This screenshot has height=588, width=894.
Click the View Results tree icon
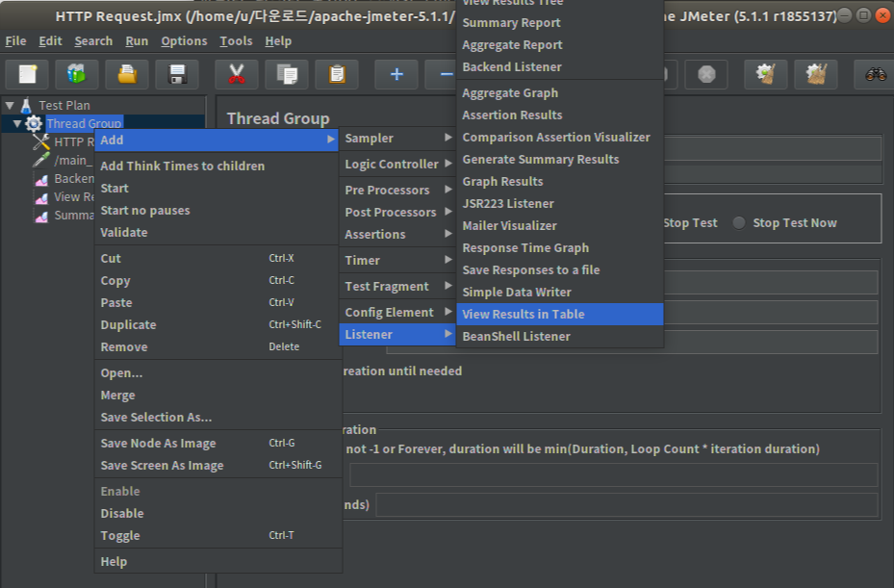41,198
